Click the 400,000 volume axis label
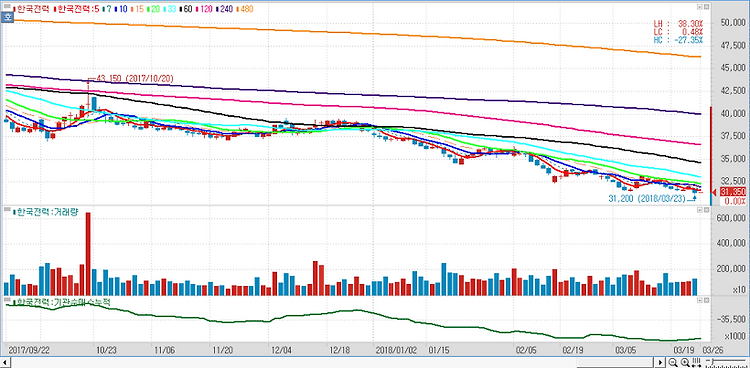 pyautogui.click(x=730, y=244)
